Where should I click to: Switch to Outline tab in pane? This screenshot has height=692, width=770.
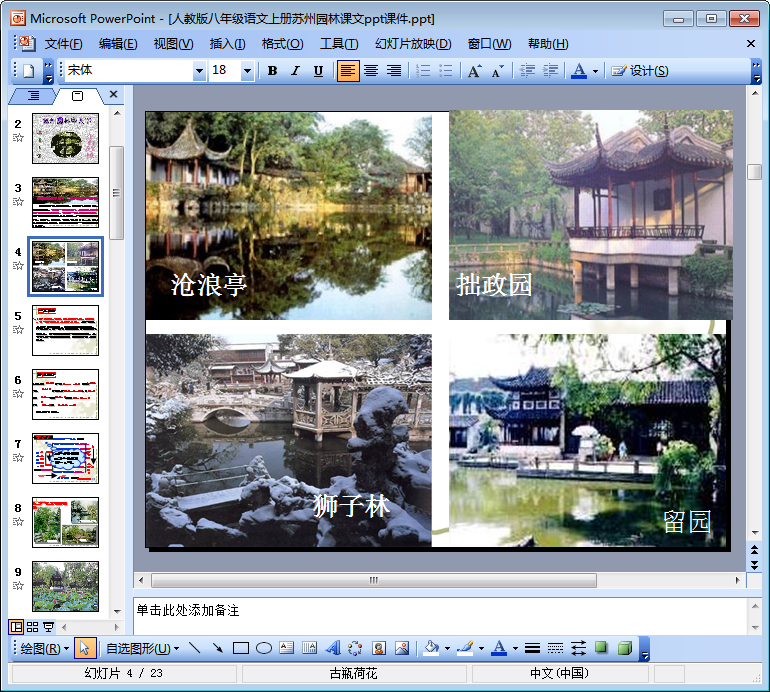tap(33, 96)
